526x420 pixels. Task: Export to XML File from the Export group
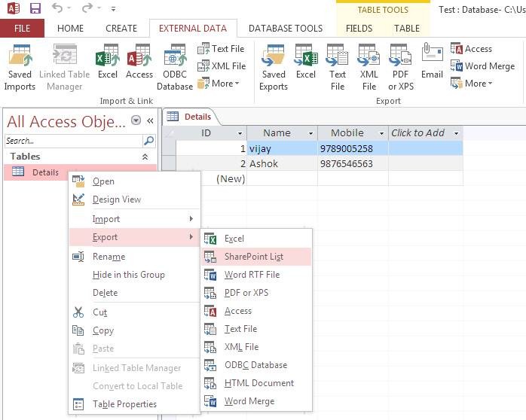tap(369, 67)
